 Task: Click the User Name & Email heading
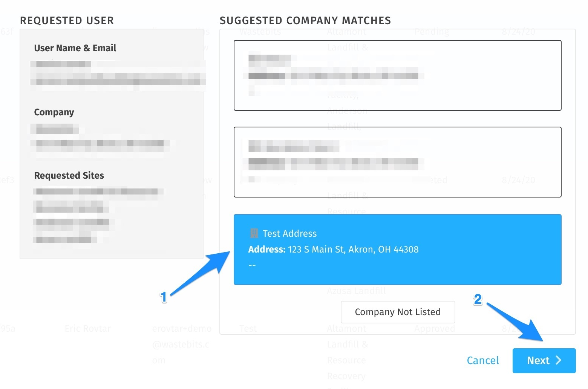coord(75,48)
